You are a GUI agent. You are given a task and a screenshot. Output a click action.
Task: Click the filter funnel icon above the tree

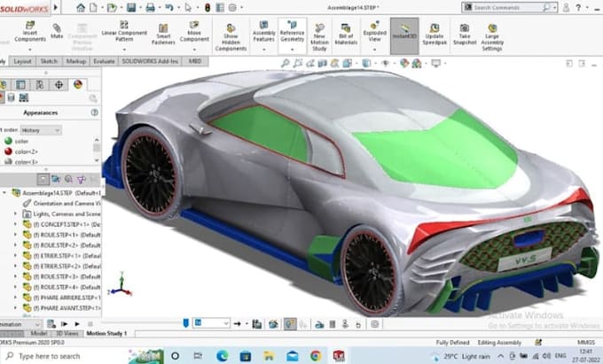(x=81, y=179)
